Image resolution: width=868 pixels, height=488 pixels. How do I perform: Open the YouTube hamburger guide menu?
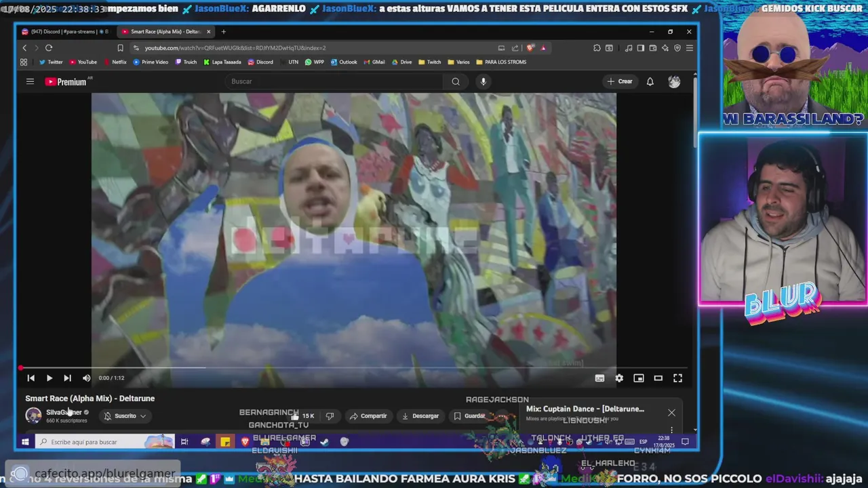click(x=30, y=81)
